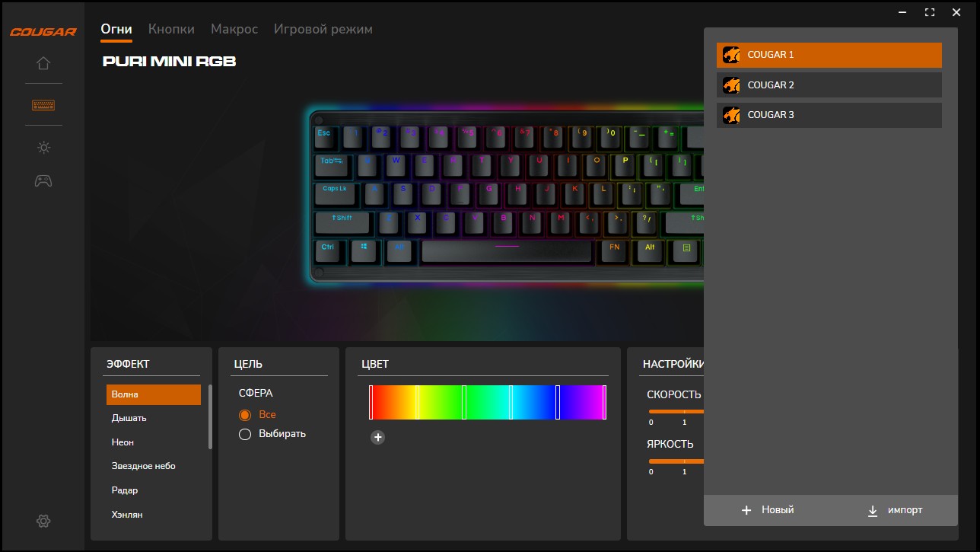The height and width of the screenshot is (552, 980).
Task: Open the lighting sun icon in sidebar
Action: tap(43, 148)
